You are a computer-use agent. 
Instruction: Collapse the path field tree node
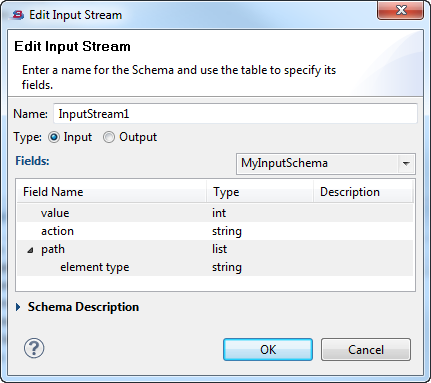click(x=30, y=250)
